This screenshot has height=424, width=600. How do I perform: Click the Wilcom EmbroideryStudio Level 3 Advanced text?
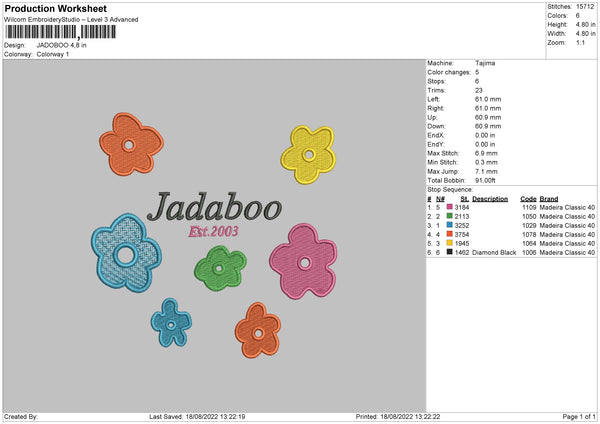tap(71, 20)
